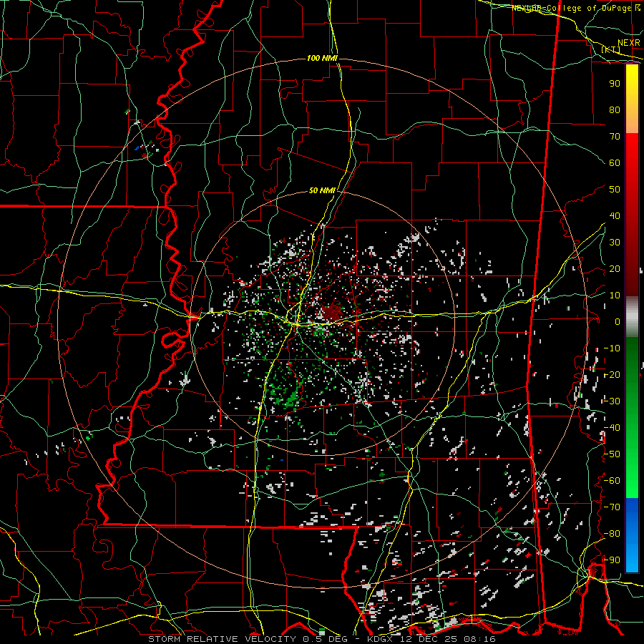
Task: Click the -90 knot scale label
Action: (612, 560)
